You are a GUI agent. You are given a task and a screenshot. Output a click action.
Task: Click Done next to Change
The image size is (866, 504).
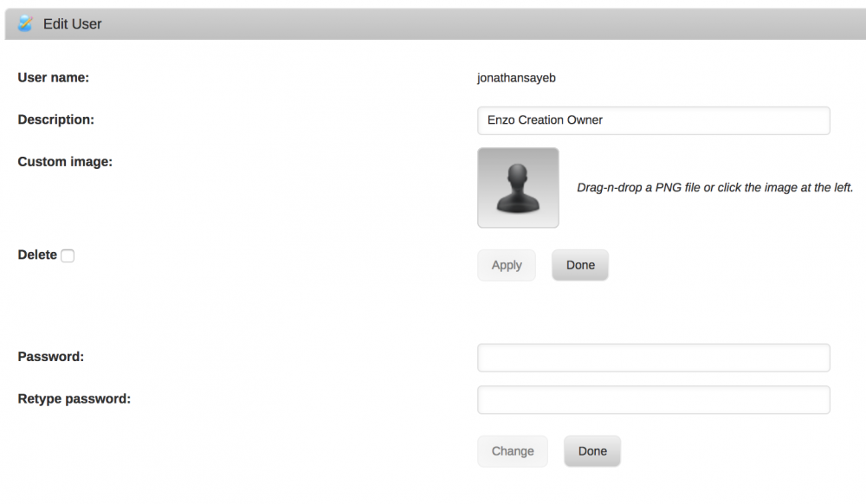(x=592, y=451)
